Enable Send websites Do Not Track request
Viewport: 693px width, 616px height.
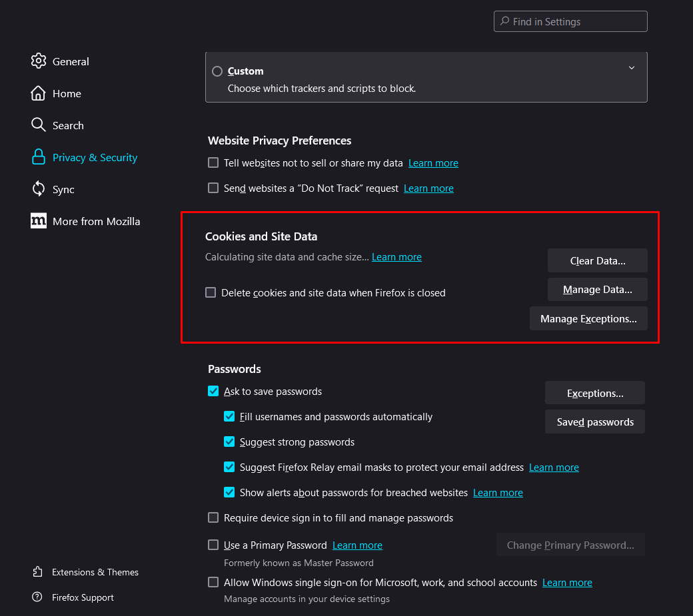[x=213, y=188]
